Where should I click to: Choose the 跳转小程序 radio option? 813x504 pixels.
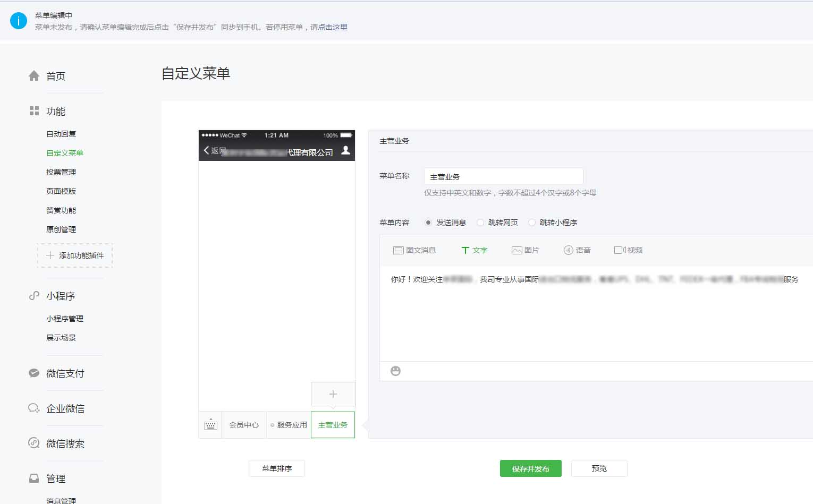click(532, 223)
